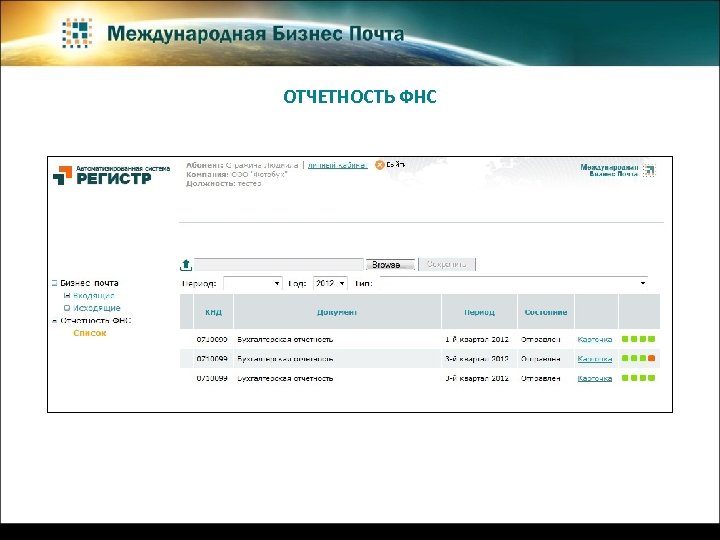Click the orange logout X icon
The width and height of the screenshot is (720, 540).
pos(379,165)
